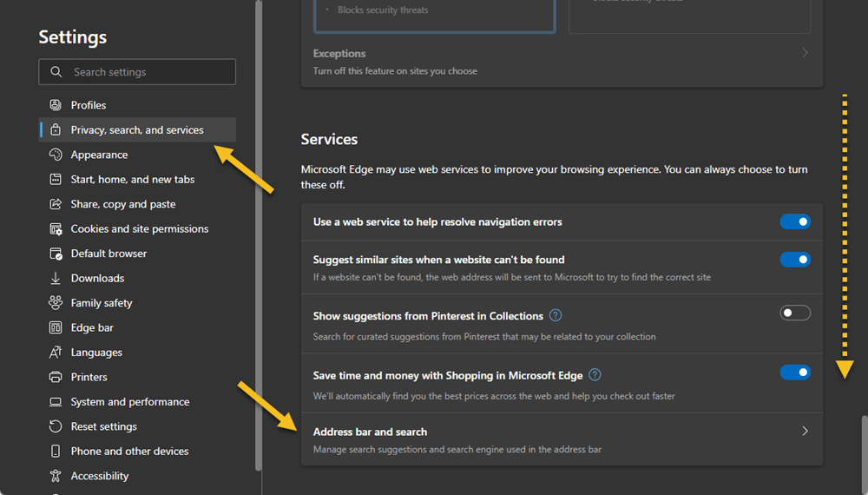This screenshot has height=495, width=868.
Task: Click the Share, copy and paste icon
Action: click(56, 204)
